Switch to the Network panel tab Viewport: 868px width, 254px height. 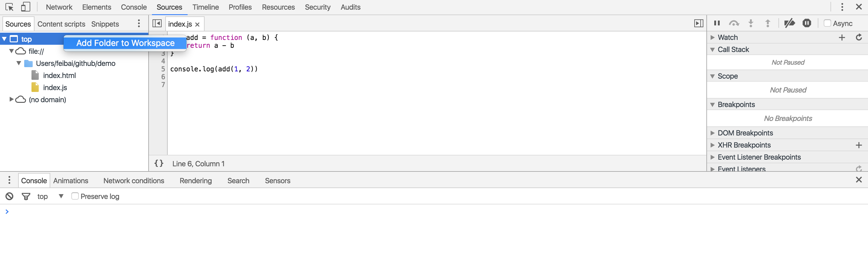pos(59,7)
